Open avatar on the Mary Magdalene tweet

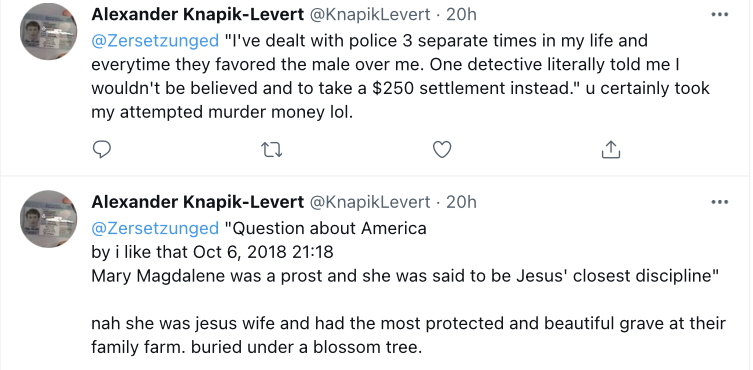[x=49, y=219]
